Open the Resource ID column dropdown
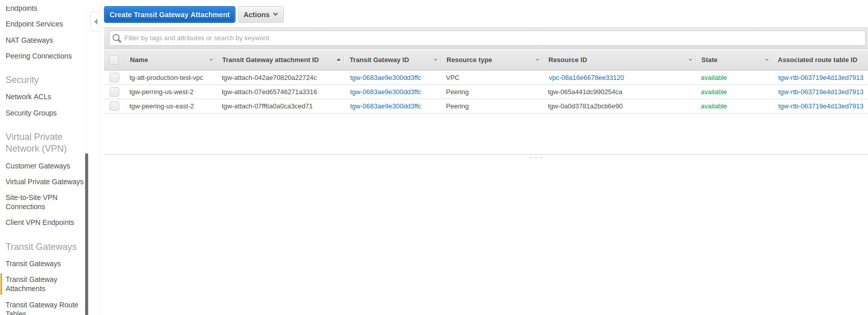The image size is (868, 315). tap(690, 60)
